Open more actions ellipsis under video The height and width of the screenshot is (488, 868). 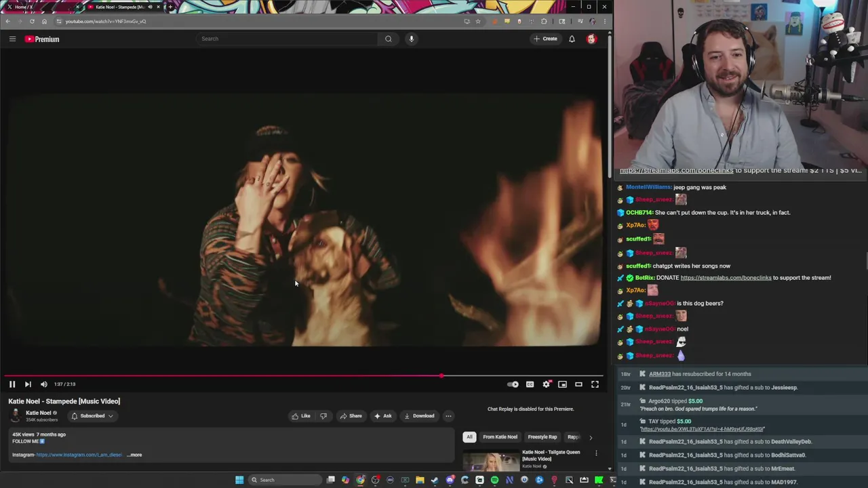click(x=448, y=416)
